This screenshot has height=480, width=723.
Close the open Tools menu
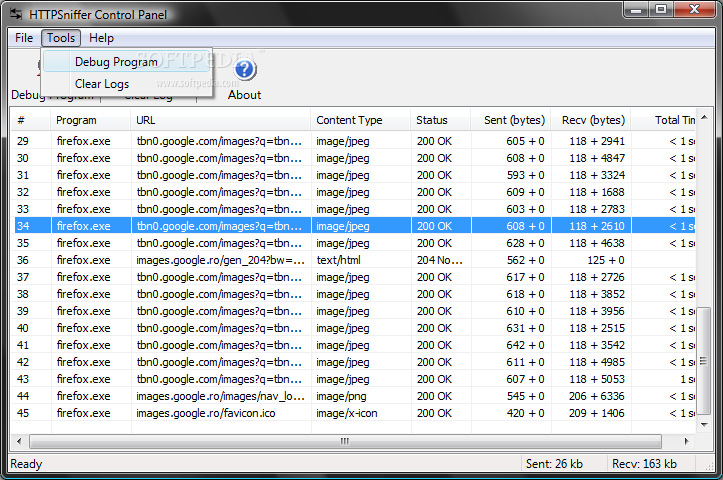[x=61, y=38]
